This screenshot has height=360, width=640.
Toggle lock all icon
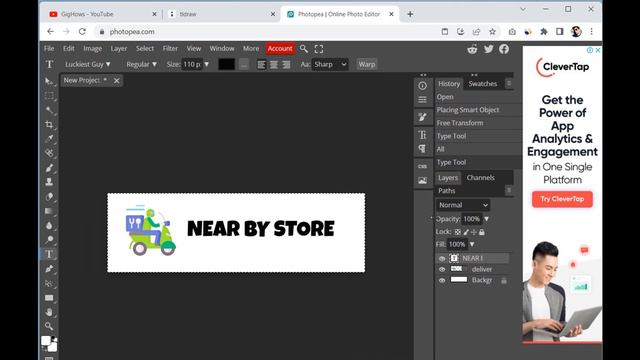pyautogui.click(x=482, y=232)
